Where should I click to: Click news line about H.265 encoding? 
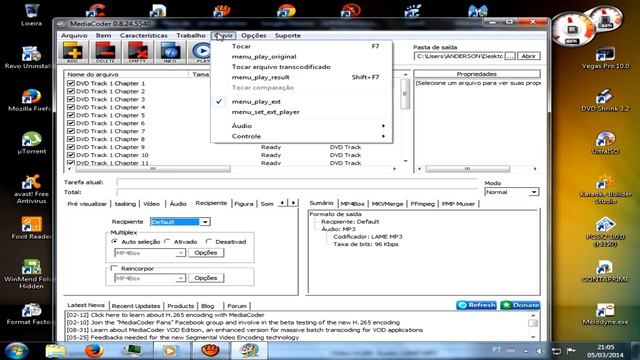coord(165,315)
